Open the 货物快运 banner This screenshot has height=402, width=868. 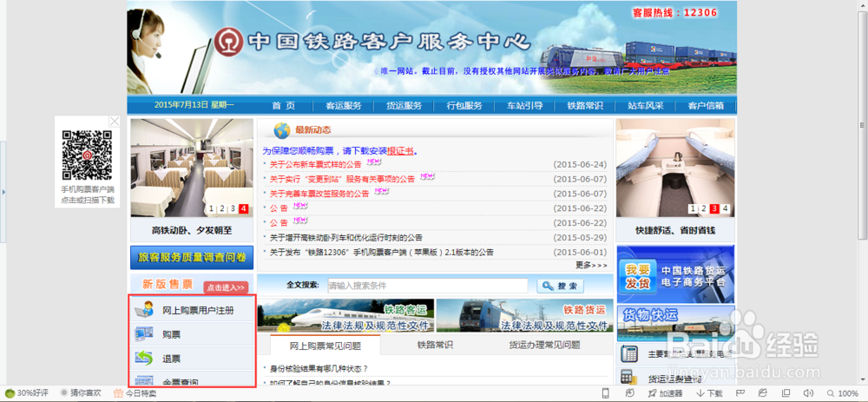click(676, 323)
